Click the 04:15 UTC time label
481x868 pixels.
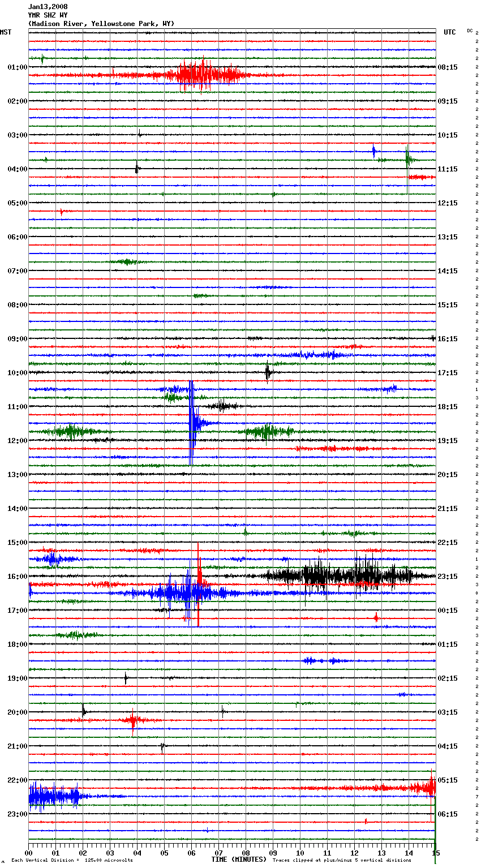tap(448, 746)
